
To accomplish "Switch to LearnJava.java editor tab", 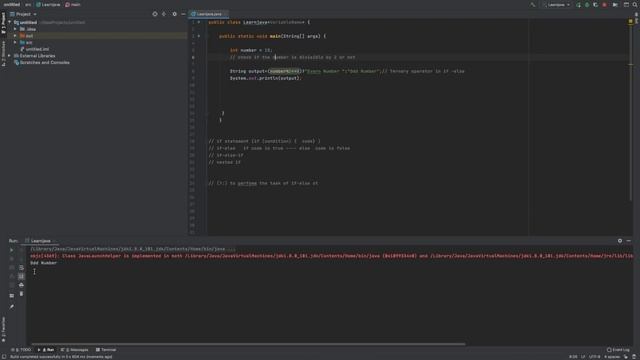I will (x=208, y=14).
